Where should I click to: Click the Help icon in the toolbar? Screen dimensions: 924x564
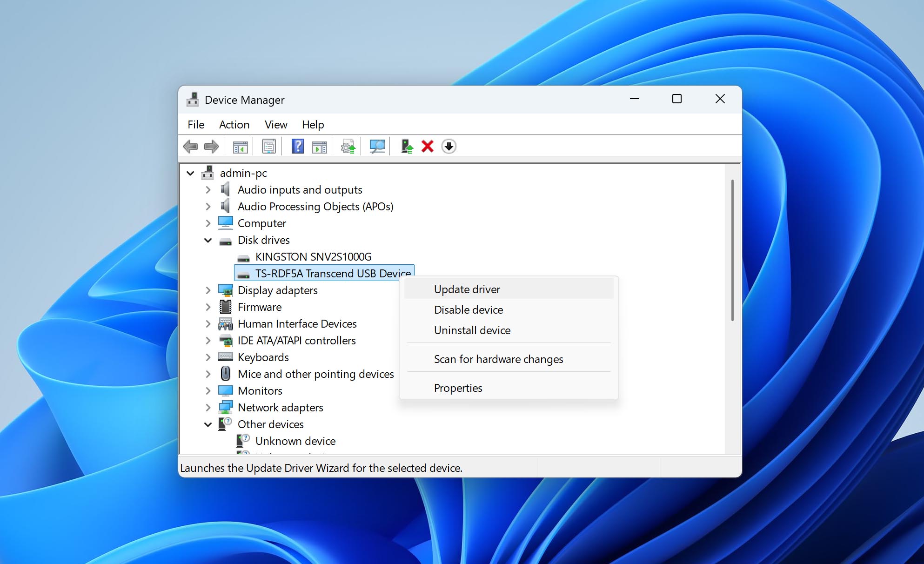click(297, 146)
